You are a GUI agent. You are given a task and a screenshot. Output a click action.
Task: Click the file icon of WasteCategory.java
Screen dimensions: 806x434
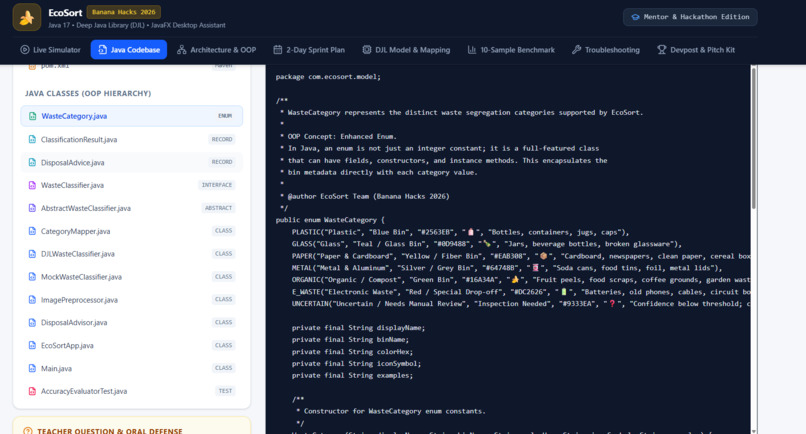click(x=32, y=116)
